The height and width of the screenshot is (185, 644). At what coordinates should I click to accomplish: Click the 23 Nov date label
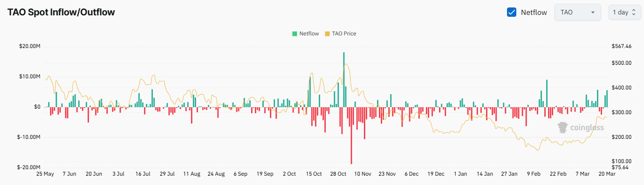click(x=387, y=174)
